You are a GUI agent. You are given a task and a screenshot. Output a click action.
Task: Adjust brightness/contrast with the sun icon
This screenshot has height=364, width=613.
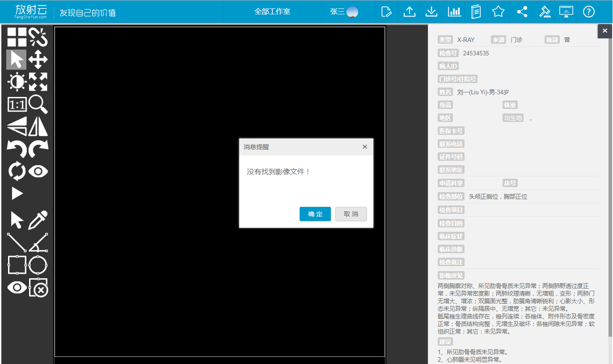[x=17, y=82]
